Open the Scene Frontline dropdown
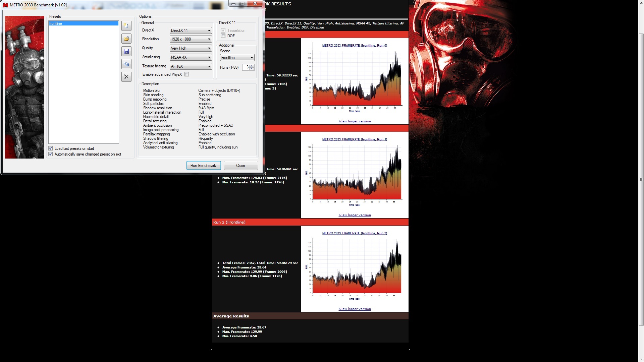This screenshot has width=644, height=362. coord(237,58)
